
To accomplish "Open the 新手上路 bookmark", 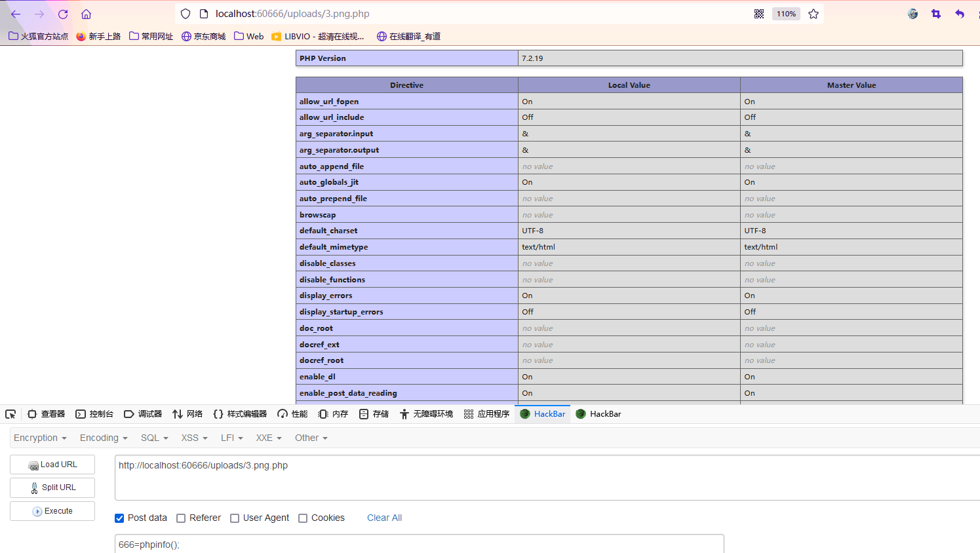I will pyautogui.click(x=98, y=36).
